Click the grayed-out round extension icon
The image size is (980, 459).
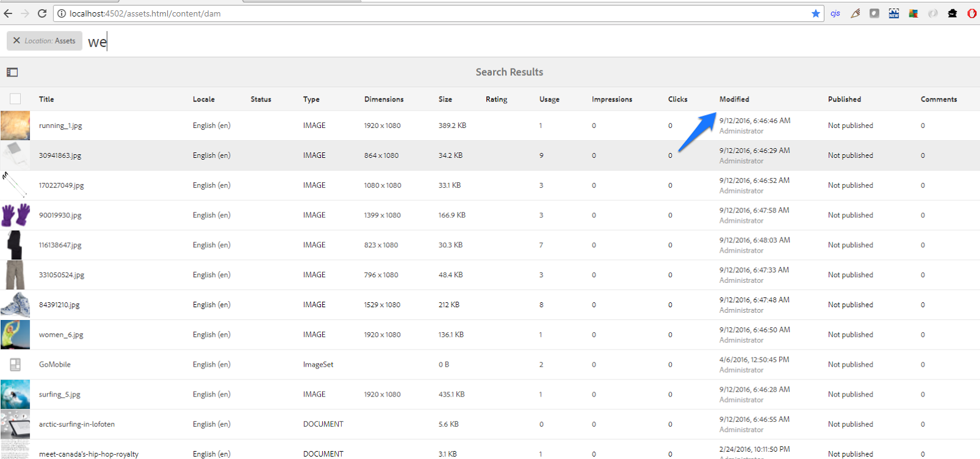(933, 13)
